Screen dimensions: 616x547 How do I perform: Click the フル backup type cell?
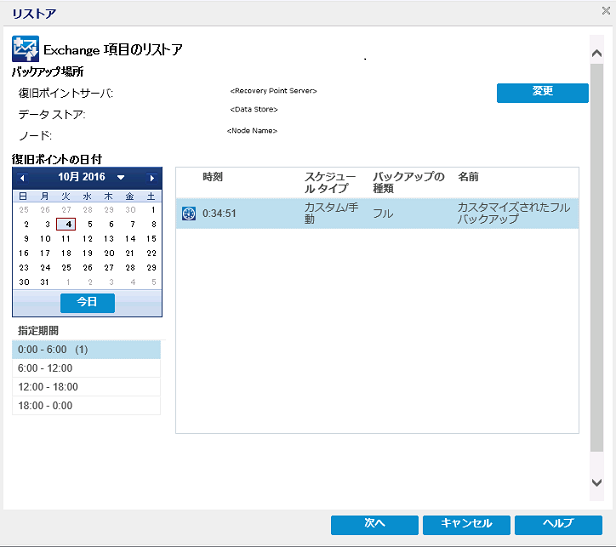point(383,213)
